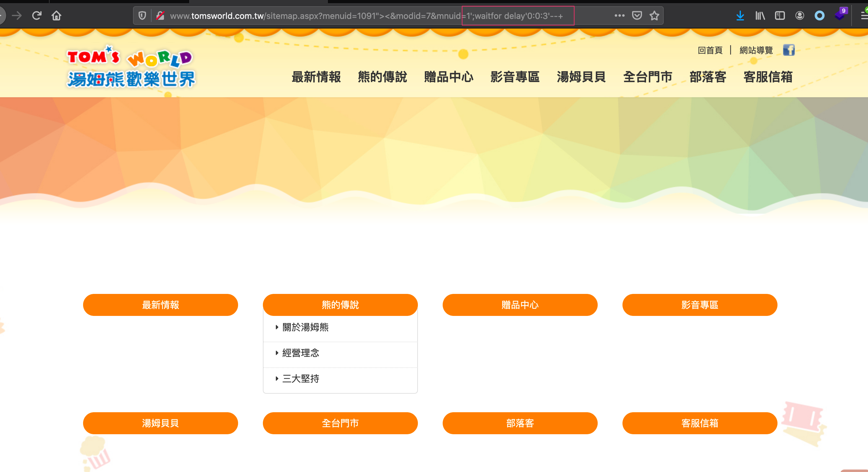
Task: Open 影音專區 in the top navigation
Action: (x=515, y=77)
